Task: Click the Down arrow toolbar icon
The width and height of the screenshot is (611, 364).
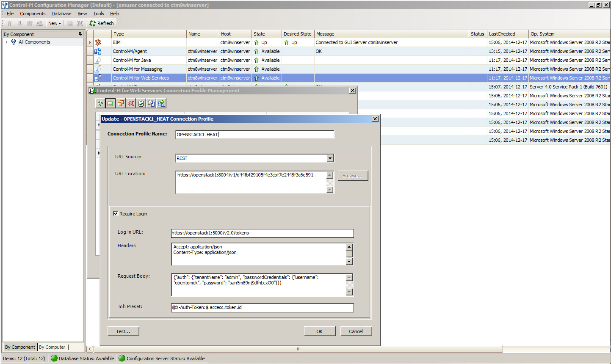Action: (x=19, y=24)
